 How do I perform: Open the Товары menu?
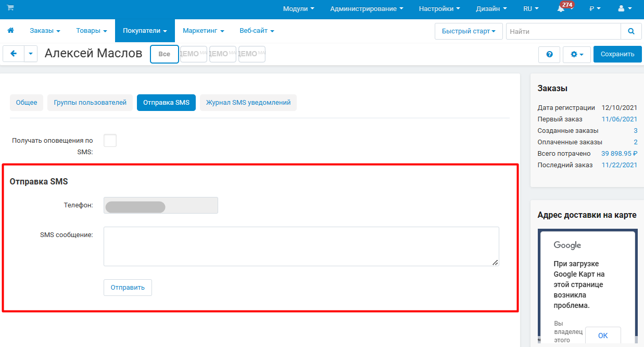[92, 31]
